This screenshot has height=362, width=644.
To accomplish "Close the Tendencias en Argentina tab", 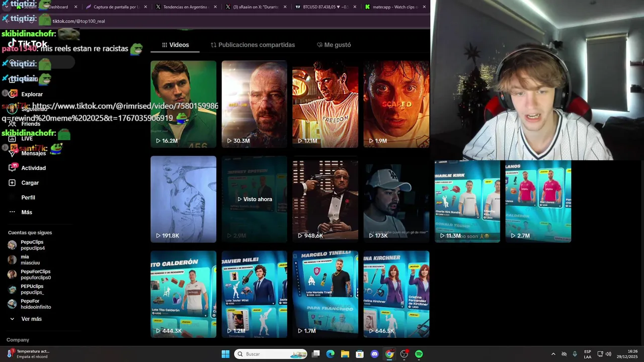I will [x=215, y=7].
